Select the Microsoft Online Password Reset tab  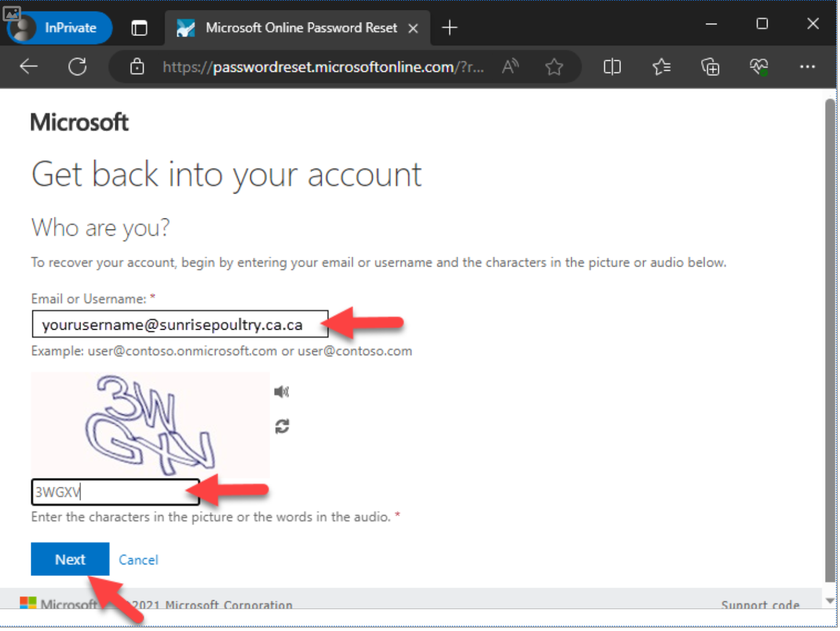[x=298, y=28]
